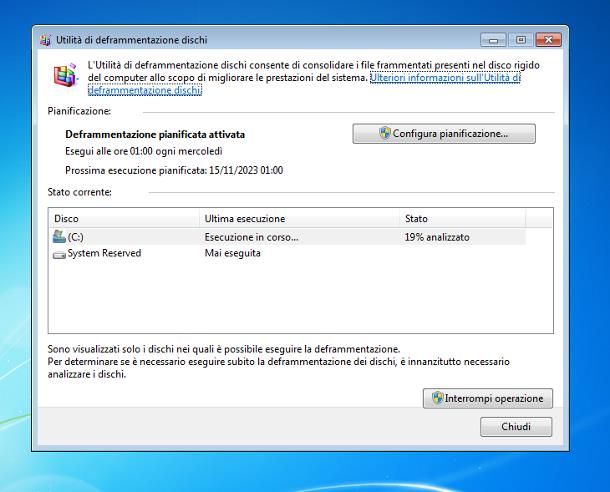Sort by Ultima esecuzione column header

click(x=300, y=219)
